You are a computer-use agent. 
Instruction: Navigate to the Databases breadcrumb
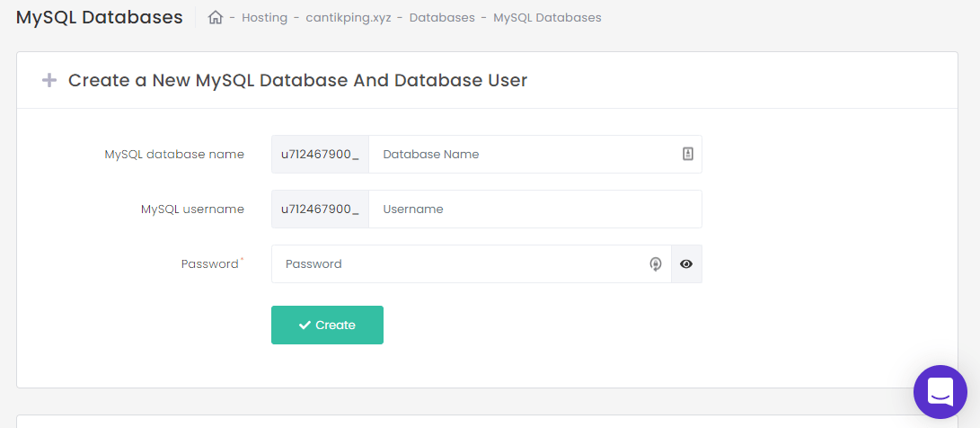point(442,17)
